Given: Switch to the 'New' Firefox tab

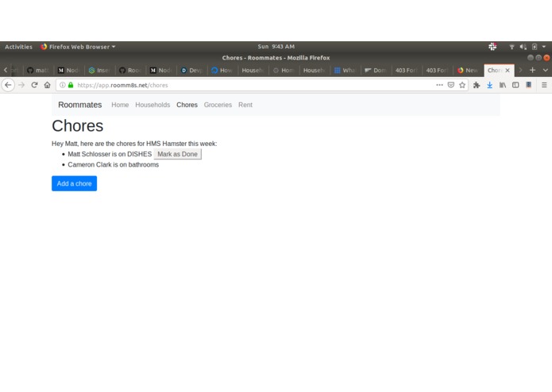Looking at the screenshot, I should (x=468, y=71).
